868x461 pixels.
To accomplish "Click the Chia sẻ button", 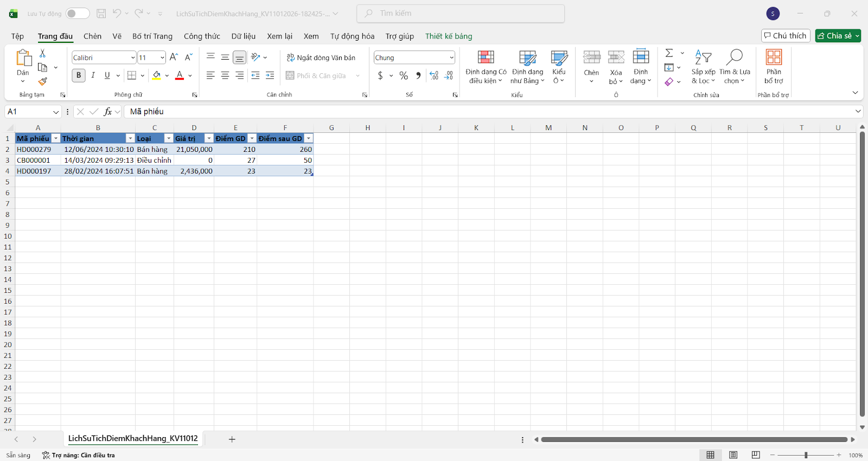I will click(834, 36).
